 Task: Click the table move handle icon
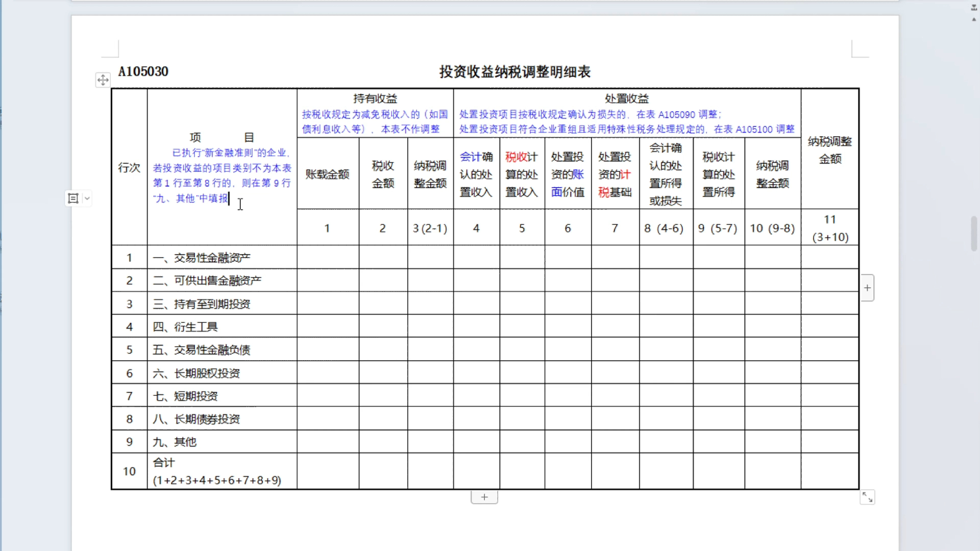(x=103, y=80)
